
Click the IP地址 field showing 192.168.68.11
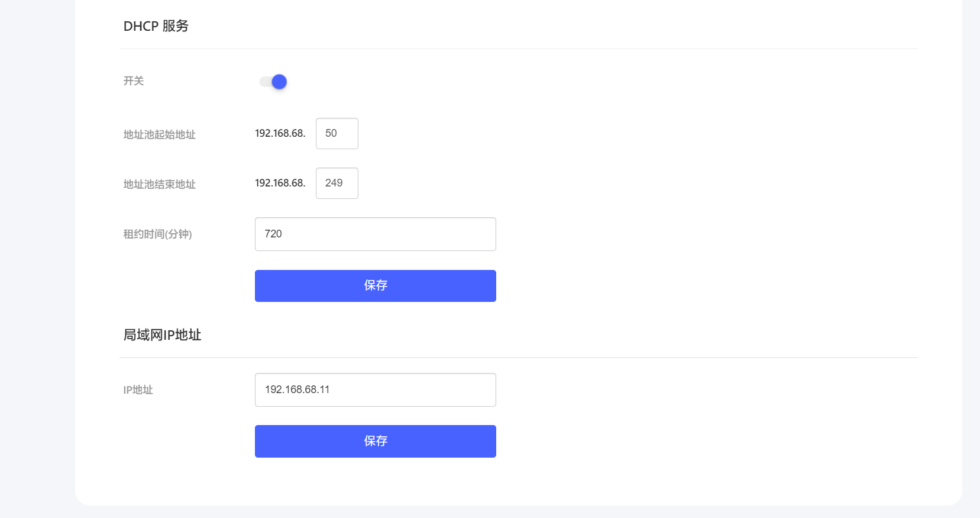point(375,390)
